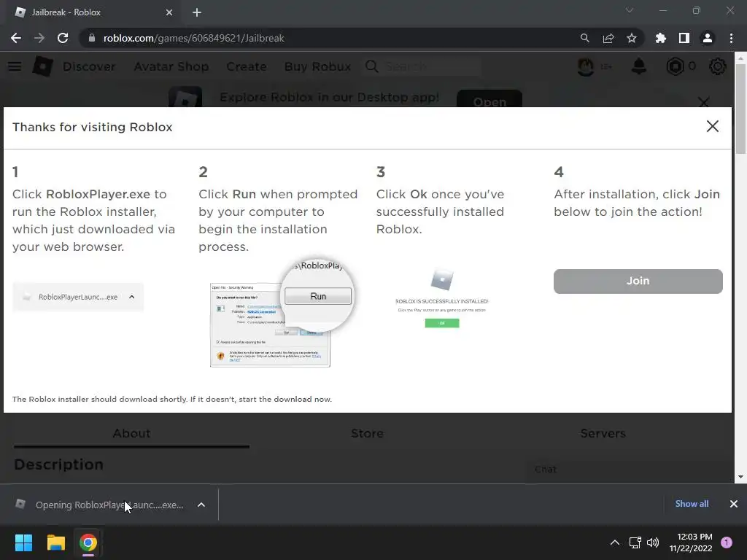This screenshot has width=747, height=560.
Task: Dismiss the Desktop app banner
Action: coord(704,101)
